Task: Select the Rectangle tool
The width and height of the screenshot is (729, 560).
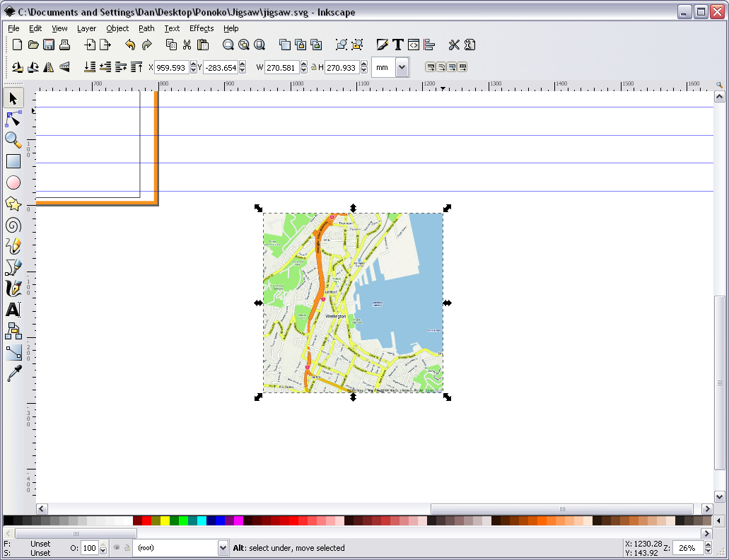Action: pos(13,161)
